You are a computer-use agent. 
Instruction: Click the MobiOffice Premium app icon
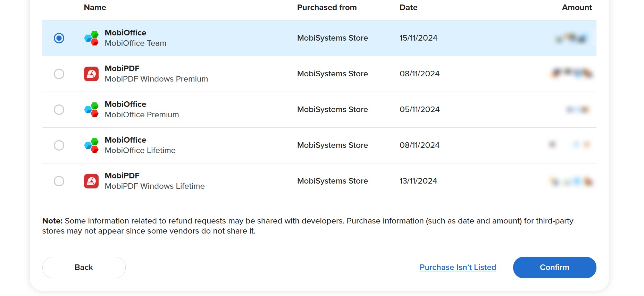[92, 109]
